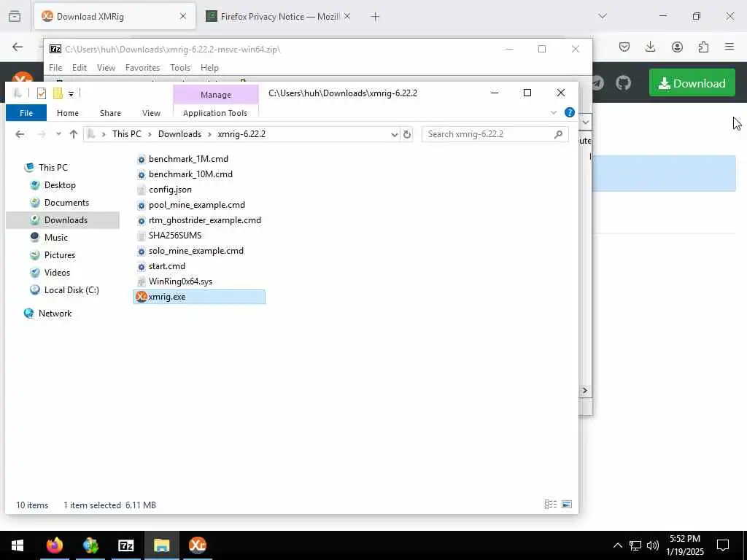Click the search magnifier icon
The image size is (747, 560).
(x=558, y=134)
